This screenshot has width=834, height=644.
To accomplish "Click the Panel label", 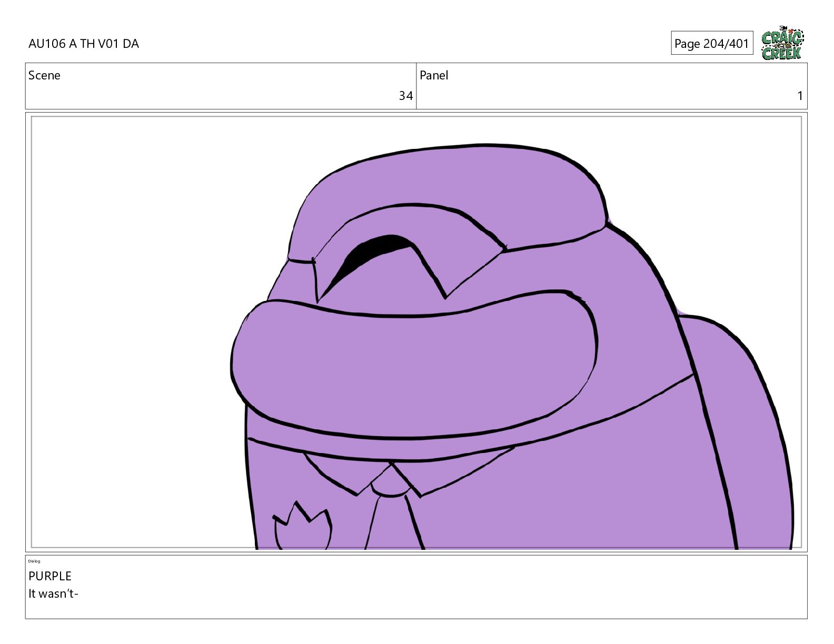I will pos(434,75).
